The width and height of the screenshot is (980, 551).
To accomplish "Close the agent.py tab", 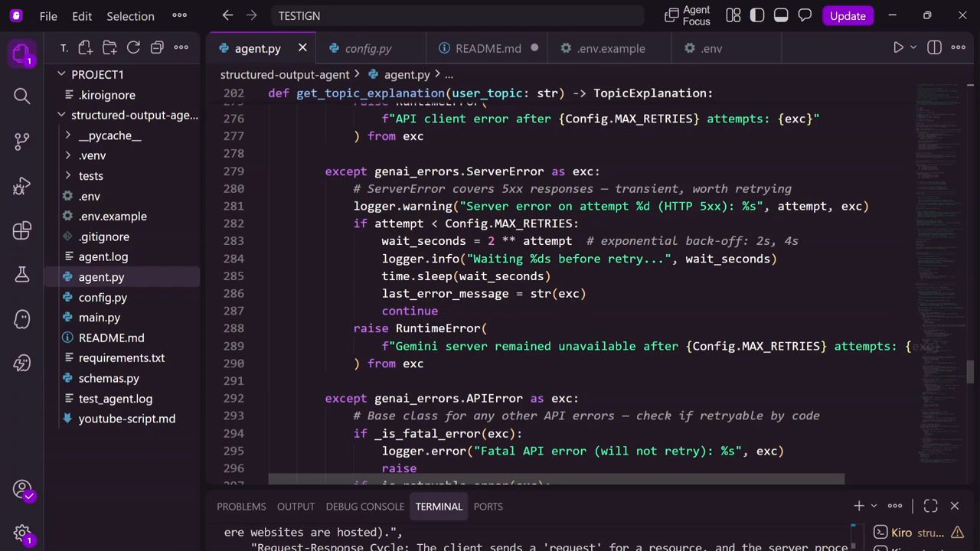I will coord(302,48).
